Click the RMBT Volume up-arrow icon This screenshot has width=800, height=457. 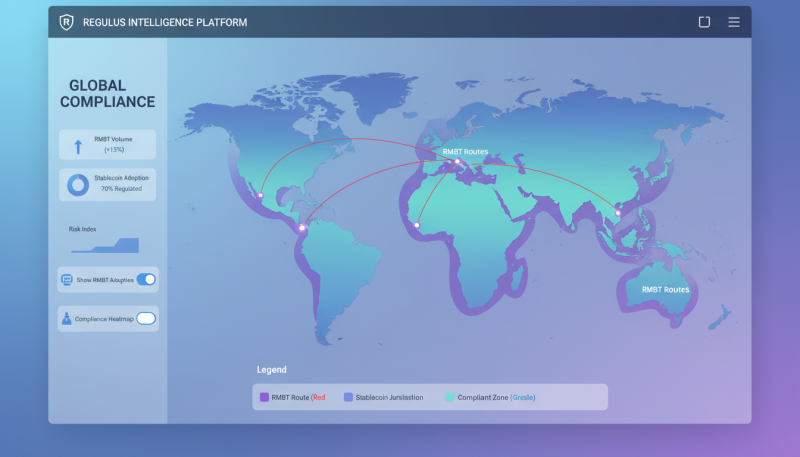(78, 146)
